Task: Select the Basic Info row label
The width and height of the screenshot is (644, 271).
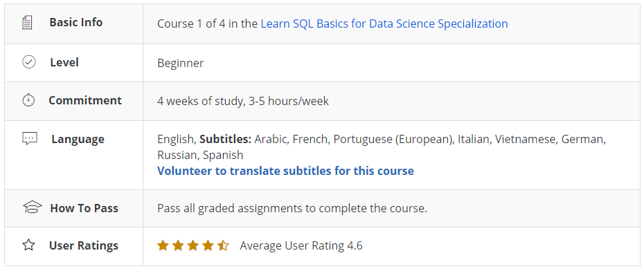Action: (76, 22)
